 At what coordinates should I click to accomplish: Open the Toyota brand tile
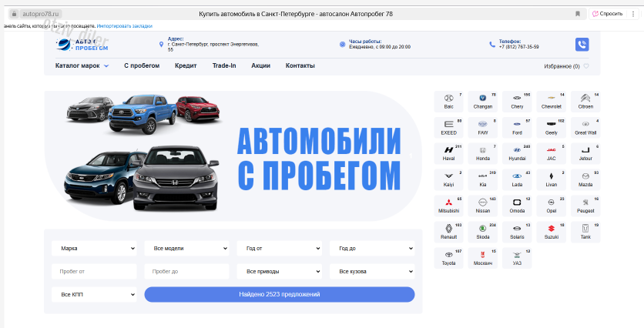pos(448,258)
